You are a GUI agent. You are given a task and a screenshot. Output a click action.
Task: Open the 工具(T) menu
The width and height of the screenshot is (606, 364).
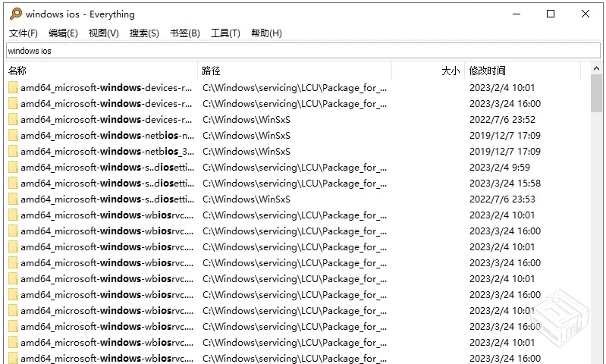click(x=225, y=33)
